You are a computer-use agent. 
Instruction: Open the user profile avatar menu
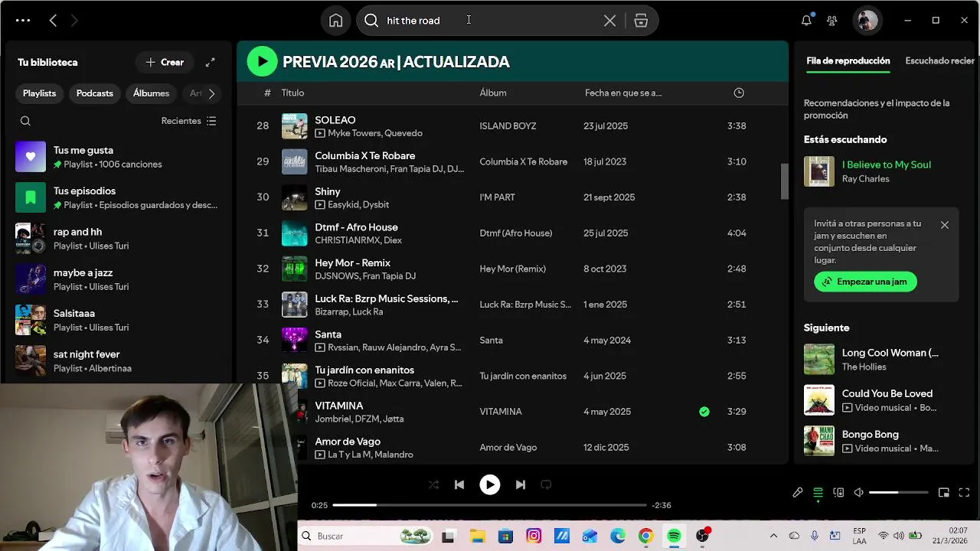point(867,21)
